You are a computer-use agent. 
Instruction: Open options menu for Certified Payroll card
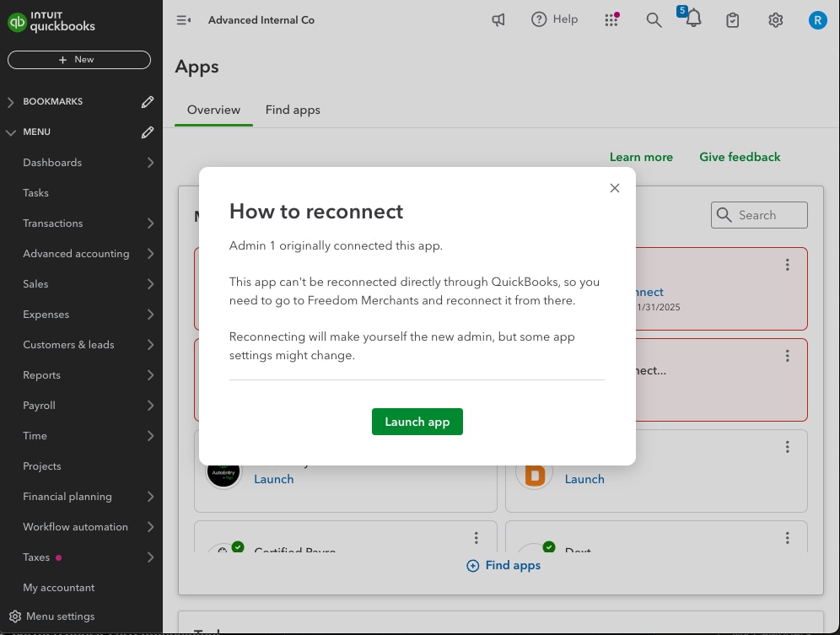pos(476,538)
